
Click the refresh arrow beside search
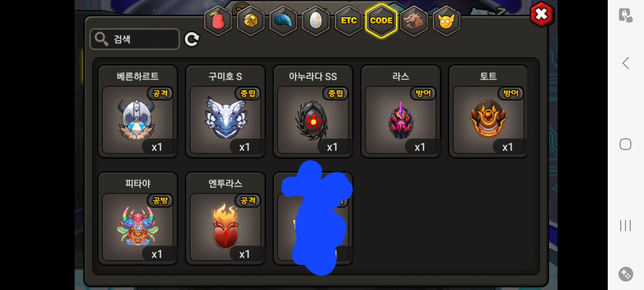192,39
